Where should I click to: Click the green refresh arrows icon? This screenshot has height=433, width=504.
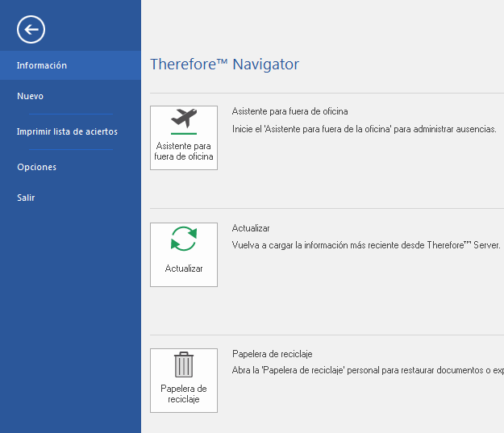[x=184, y=239]
